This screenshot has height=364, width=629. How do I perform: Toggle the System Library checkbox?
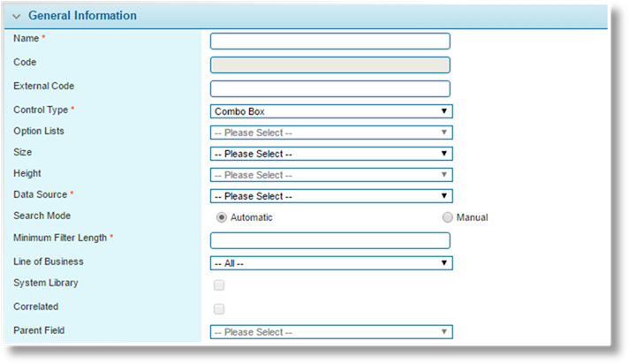coord(219,285)
